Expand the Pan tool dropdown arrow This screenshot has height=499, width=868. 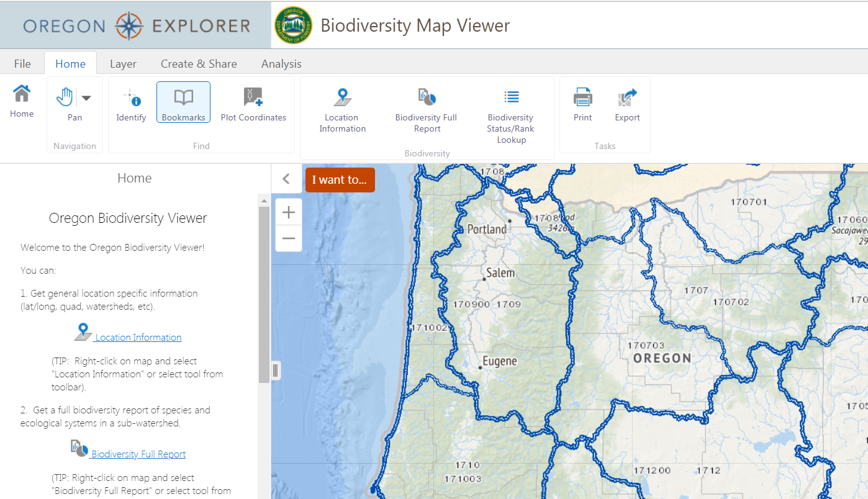(x=86, y=98)
